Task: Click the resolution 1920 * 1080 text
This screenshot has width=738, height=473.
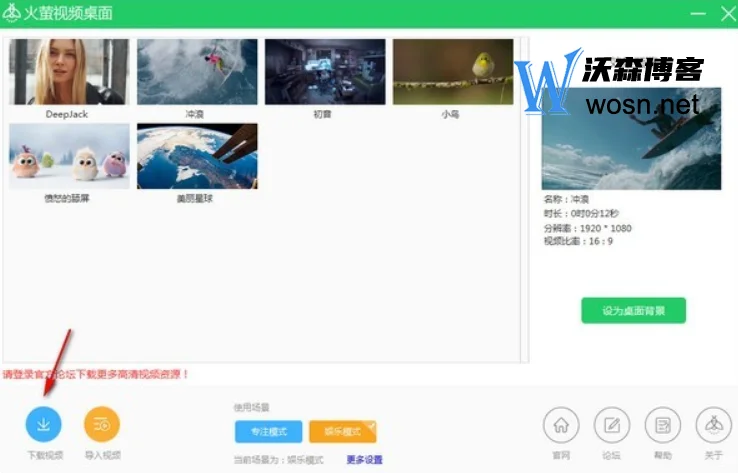Action: [588, 228]
